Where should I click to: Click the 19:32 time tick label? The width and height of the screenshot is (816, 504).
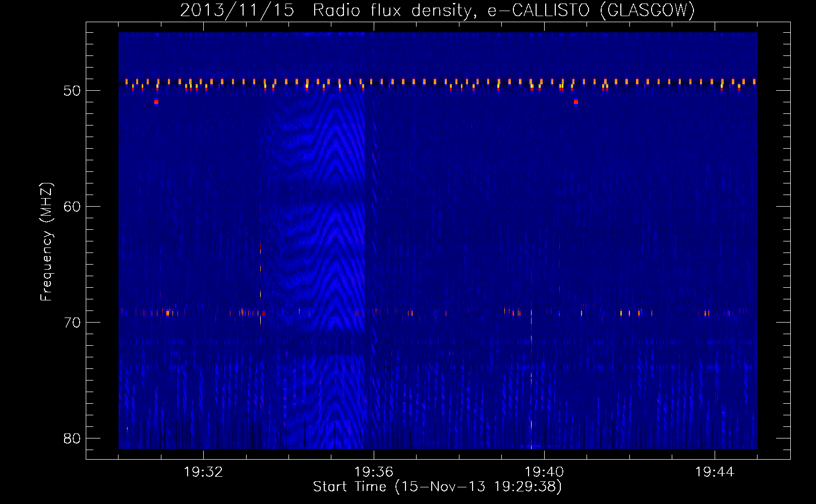click(x=203, y=472)
